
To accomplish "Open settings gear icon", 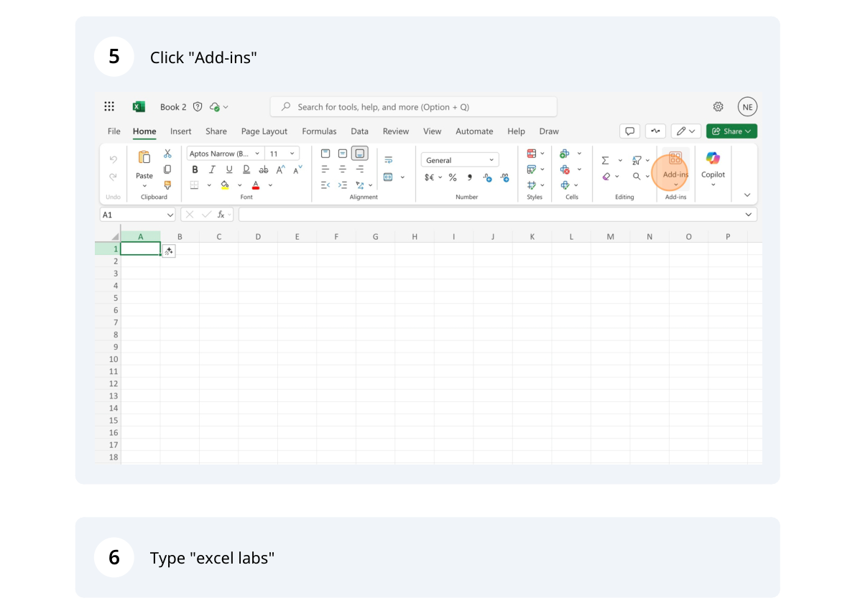I will (x=718, y=107).
